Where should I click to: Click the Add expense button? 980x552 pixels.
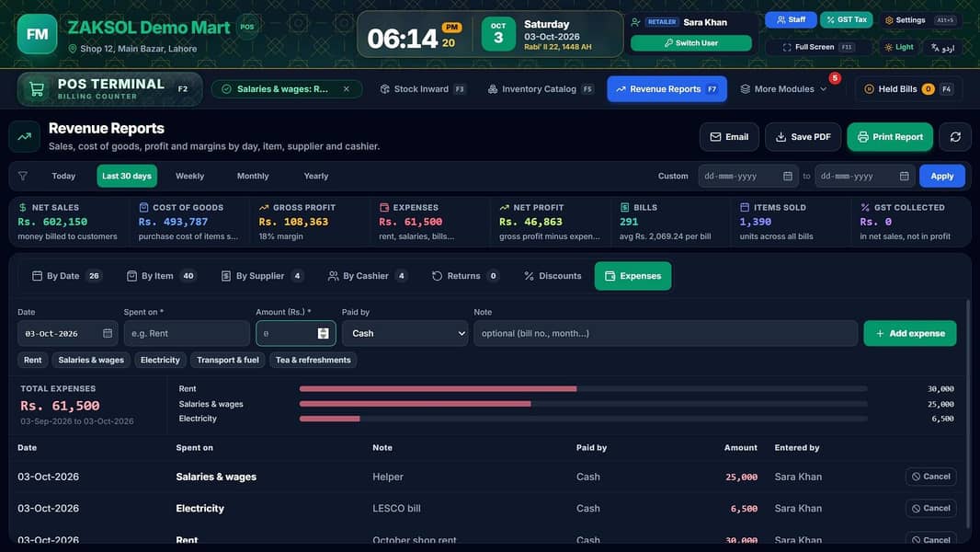coord(910,333)
